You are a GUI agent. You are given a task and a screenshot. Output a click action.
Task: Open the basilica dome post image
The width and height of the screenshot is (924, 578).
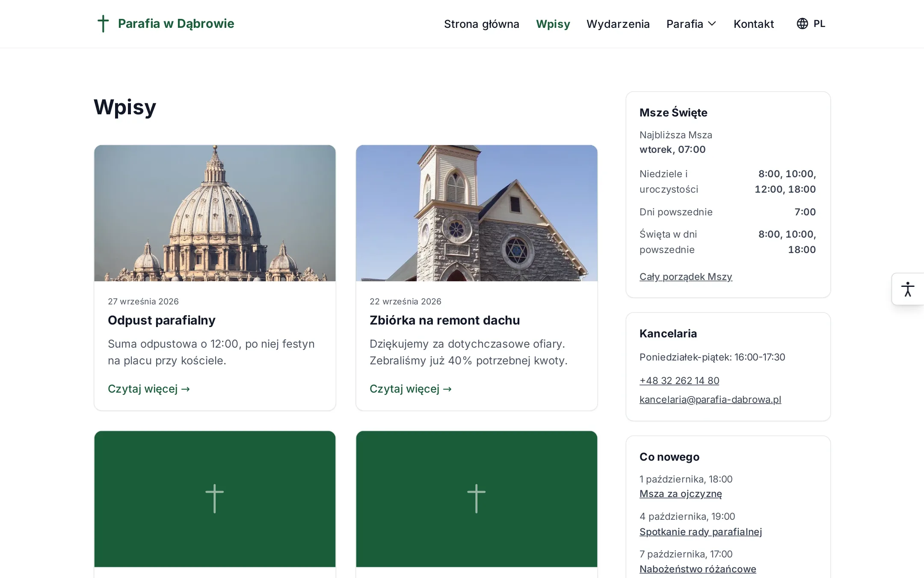(215, 213)
